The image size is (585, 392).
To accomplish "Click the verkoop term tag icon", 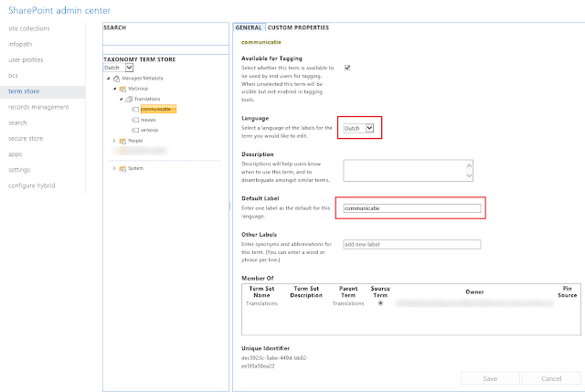I will point(136,130).
